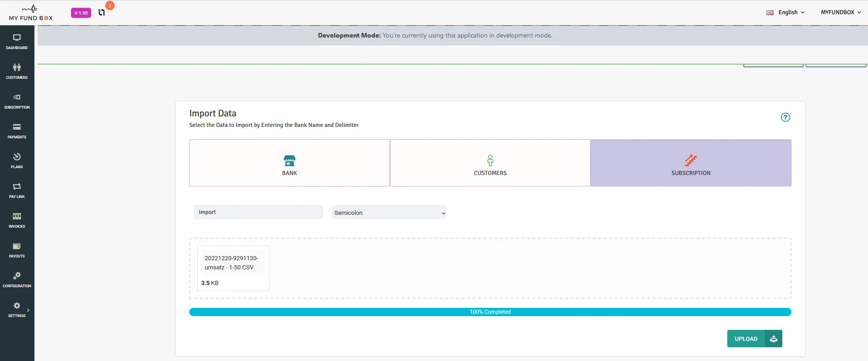The image size is (868, 361).
Task: Select the SUBSCRIPTION import tab
Action: click(x=691, y=163)
